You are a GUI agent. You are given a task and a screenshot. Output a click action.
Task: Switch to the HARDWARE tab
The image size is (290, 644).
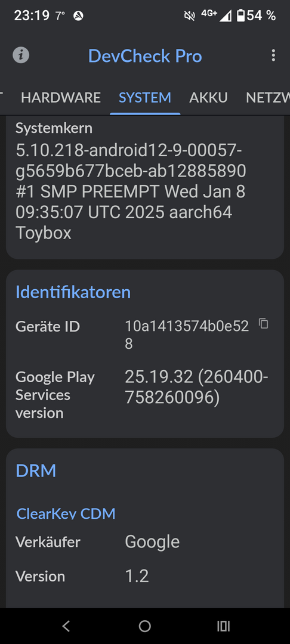[x=61, y=97]
